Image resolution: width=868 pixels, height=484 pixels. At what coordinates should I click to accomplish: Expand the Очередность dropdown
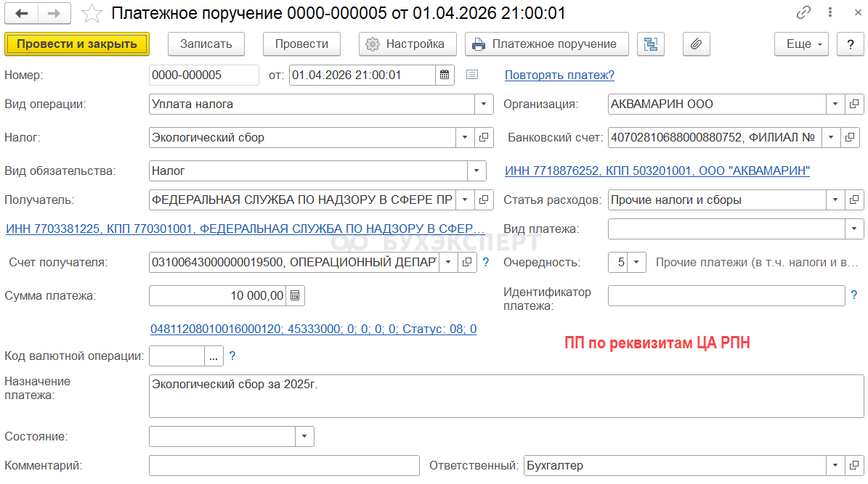636,262
